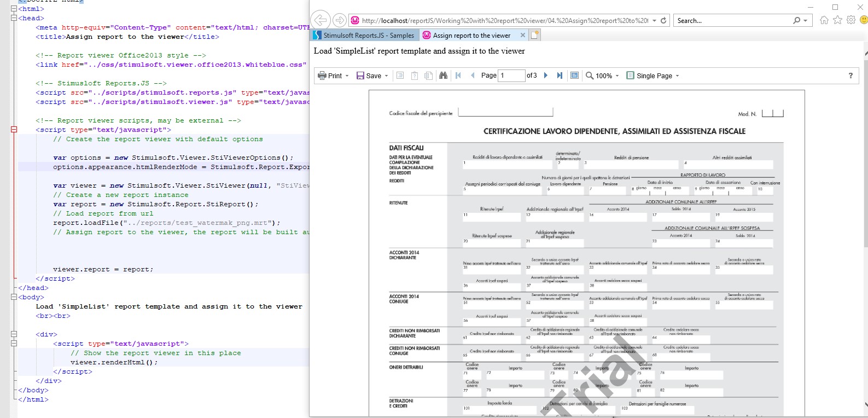
Task: Click the browser Refresh icon
Action: coord(663,21)
